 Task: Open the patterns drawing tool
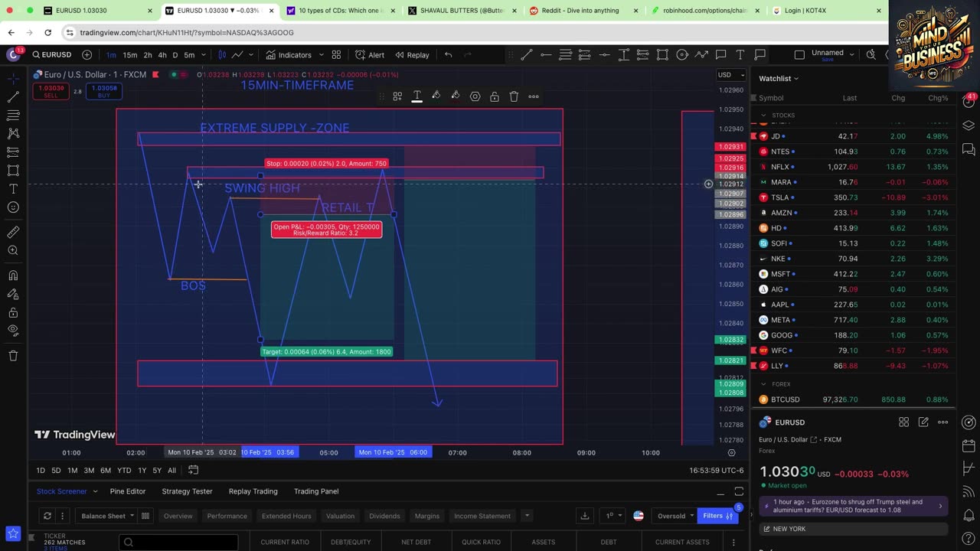click(x=13, y=134)
